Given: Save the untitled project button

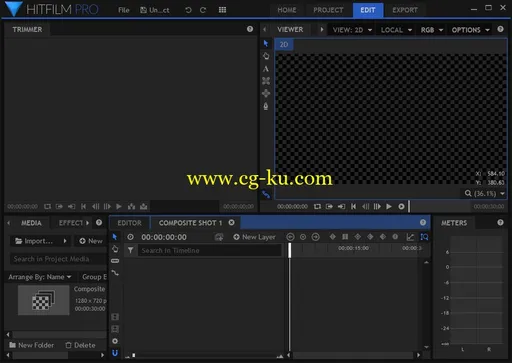Looking at the screenshot, I should 155,10.
